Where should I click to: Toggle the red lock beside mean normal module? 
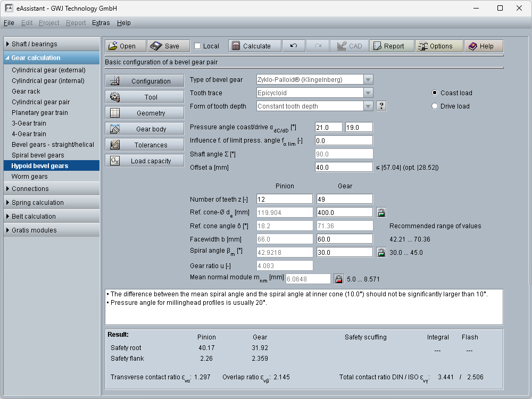338,279
